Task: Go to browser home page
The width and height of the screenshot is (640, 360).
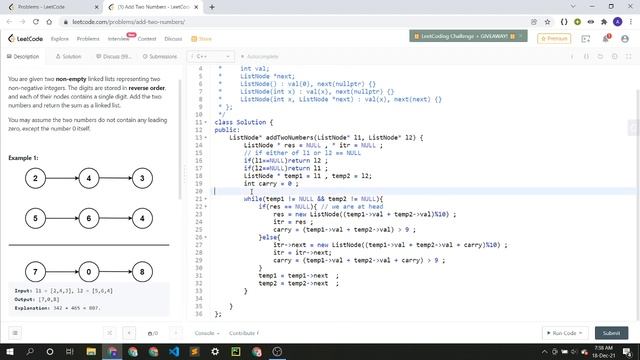Action: (49, 22)
